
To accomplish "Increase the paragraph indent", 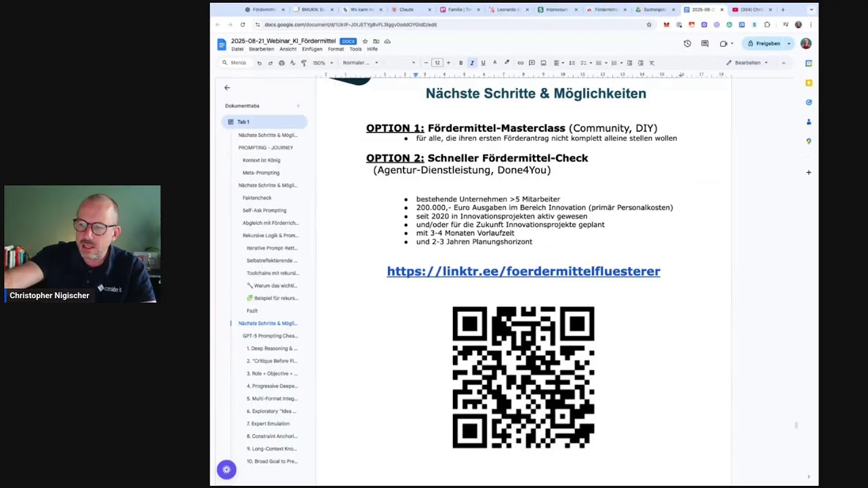I will click(640, 63).
